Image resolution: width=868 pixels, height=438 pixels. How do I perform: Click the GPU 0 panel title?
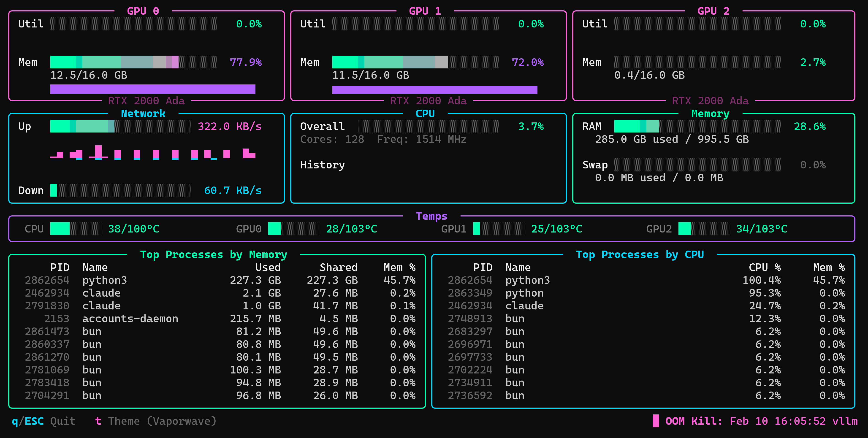click(x=143, y=11)
